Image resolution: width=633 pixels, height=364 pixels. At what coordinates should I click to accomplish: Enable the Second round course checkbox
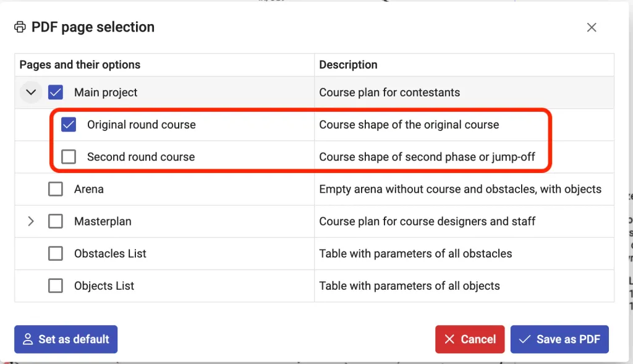pos(69,157)
